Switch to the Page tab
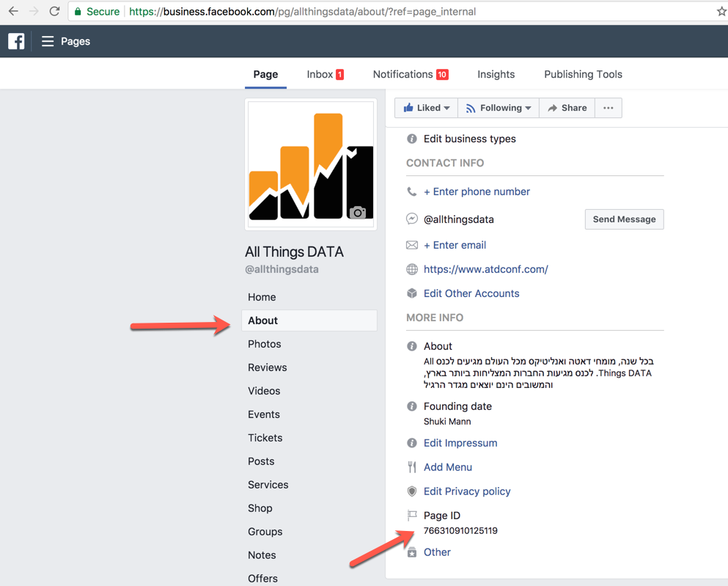Screen dimensions: 728x586 click(265, 74)
